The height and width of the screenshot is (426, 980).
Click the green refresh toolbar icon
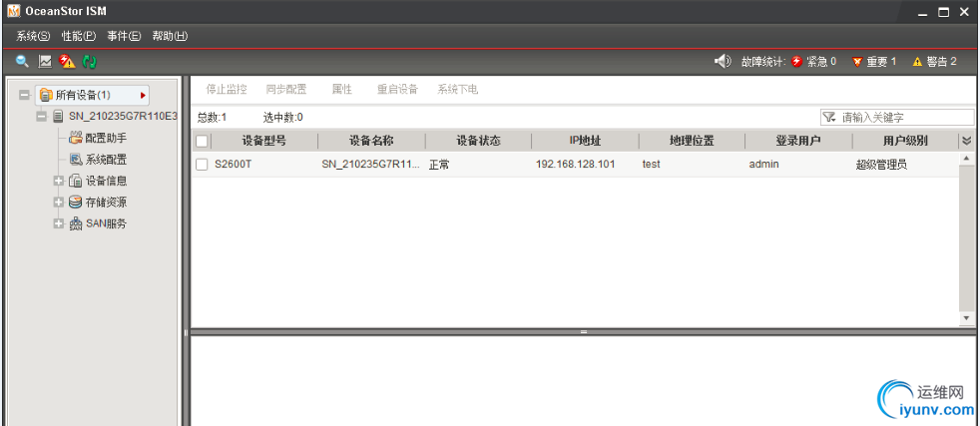[90, 61]
